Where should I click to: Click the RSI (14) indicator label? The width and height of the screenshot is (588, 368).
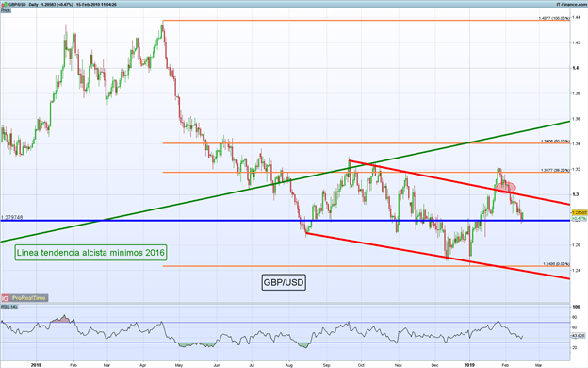[8, 307]
